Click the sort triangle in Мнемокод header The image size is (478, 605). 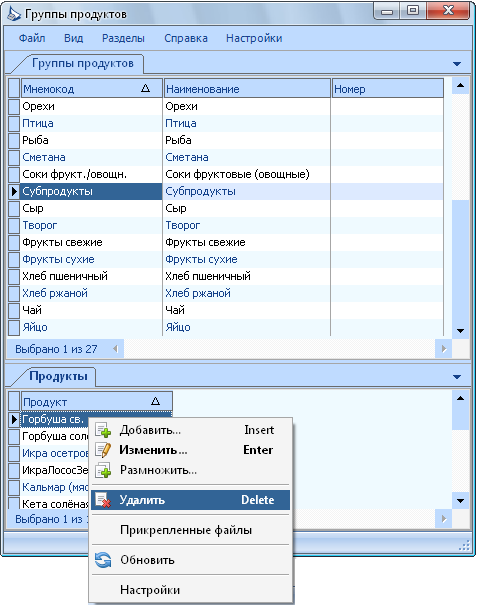point(145,89)
